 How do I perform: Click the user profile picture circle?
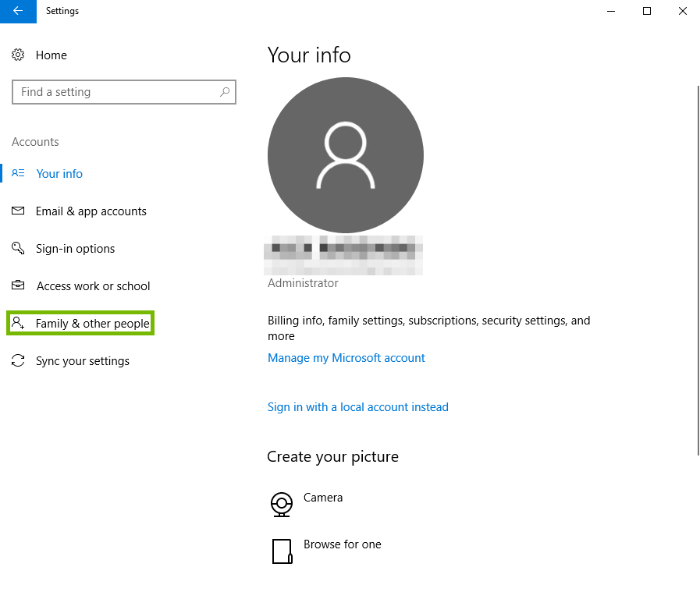[x=346, y=155]
